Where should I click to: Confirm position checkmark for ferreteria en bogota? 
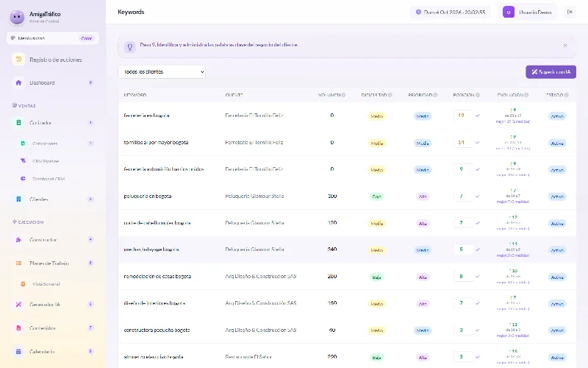tap(477, 116)
